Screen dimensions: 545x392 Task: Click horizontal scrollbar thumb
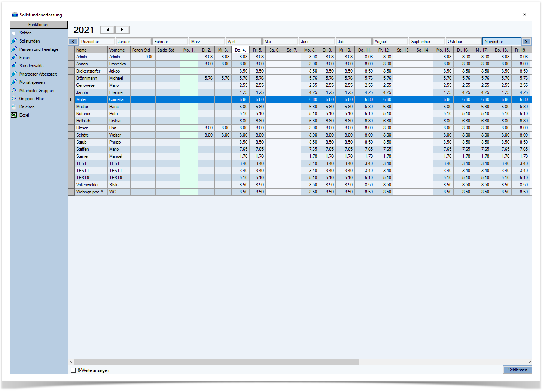[x=216, y=362]
